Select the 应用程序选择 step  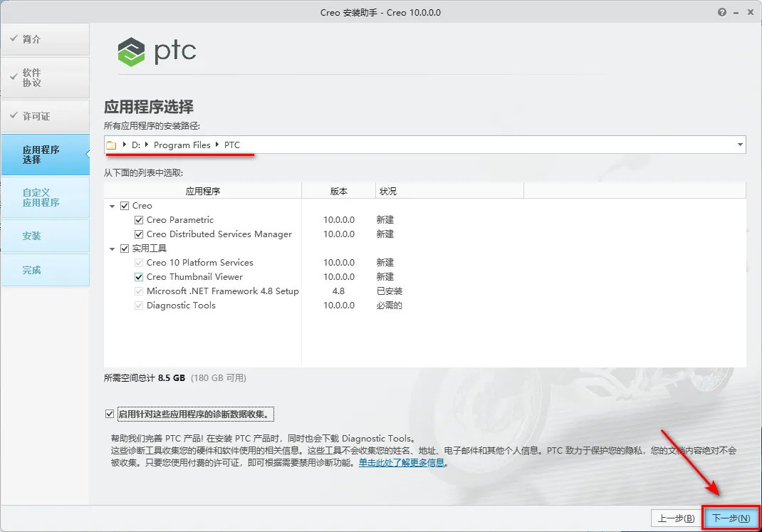(x=45, y=155)
